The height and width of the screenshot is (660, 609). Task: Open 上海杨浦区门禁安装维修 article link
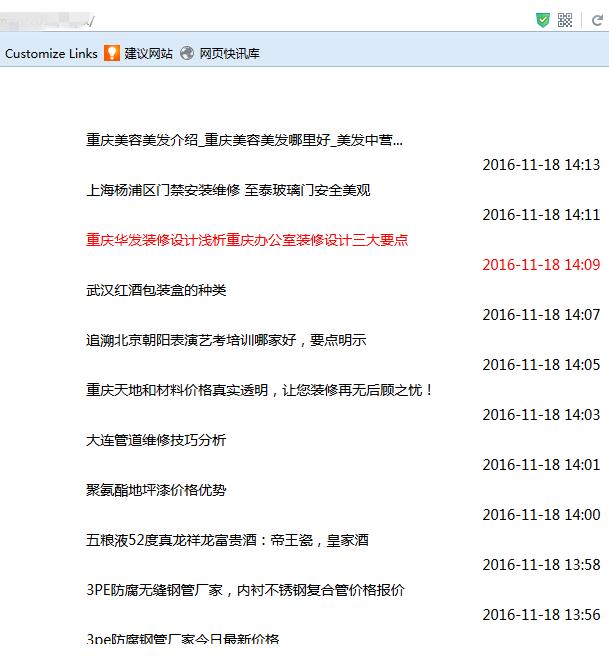pyautogui.click(x=228, y=190)
